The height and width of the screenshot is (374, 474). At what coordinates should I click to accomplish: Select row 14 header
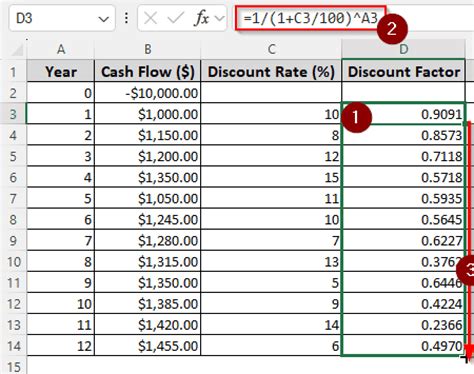[13, 346]
